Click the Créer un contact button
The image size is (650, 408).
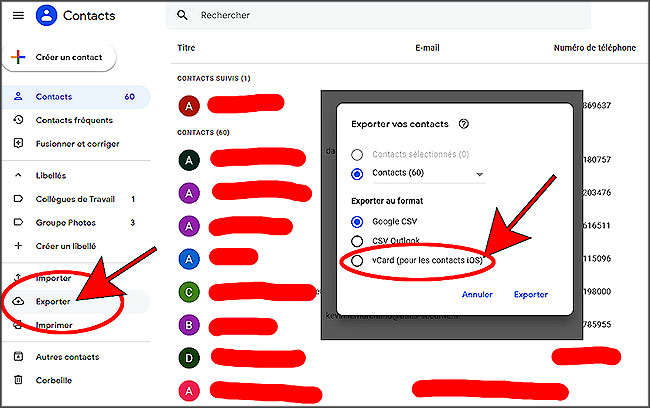coord(59,57)
